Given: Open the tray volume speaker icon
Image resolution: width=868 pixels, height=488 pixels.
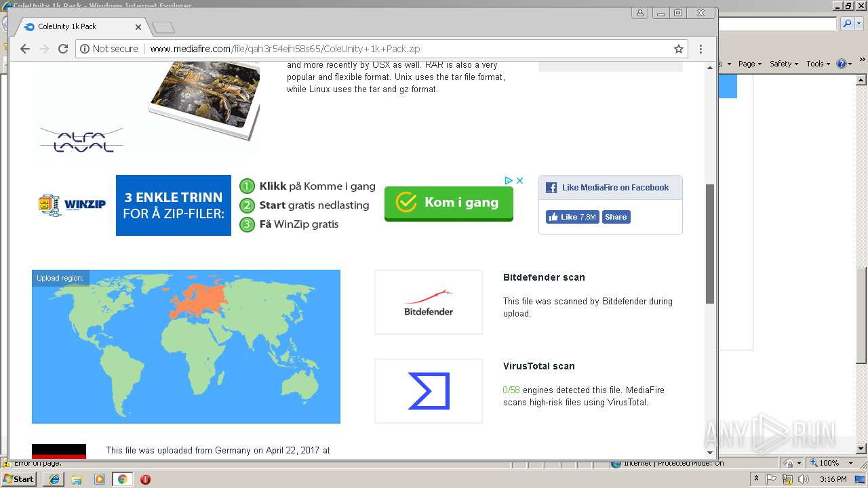Looking at the screenshot, I should [804, 479].
